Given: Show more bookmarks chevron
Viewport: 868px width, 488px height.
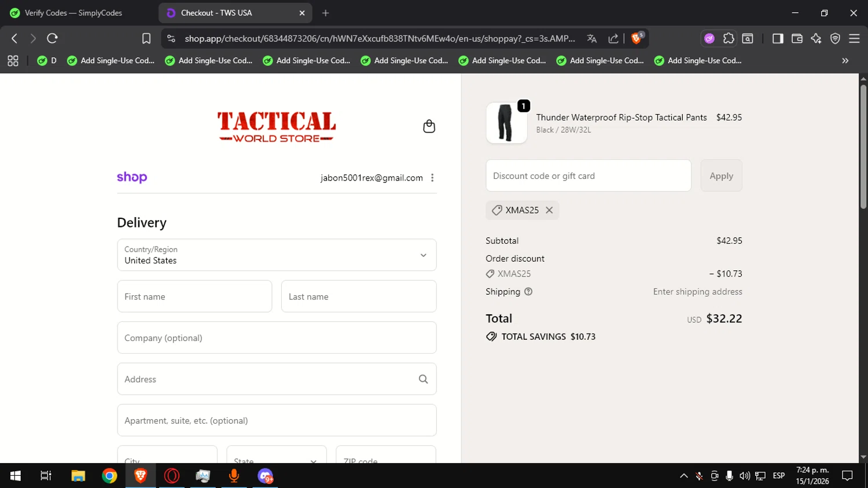Looking at the screenshot, I should tap(845, 60).
